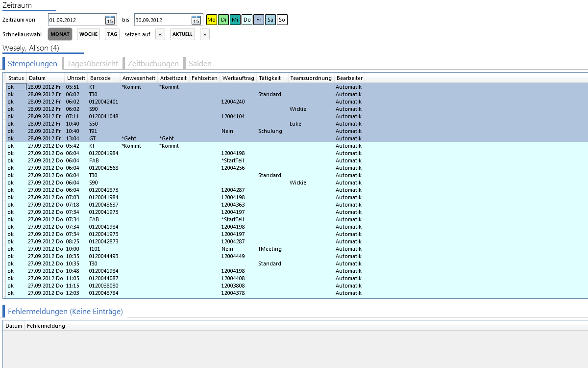Select the TAG quick selection
Image resolution: width=588 pixels, height=368 pixels.
coord(112,34)
